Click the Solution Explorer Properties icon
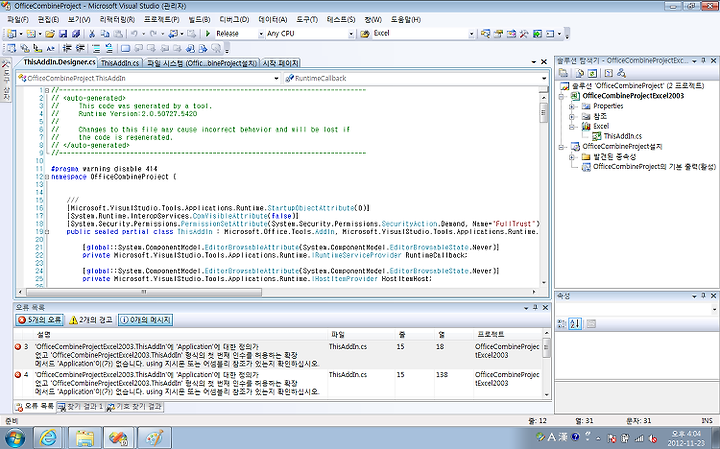This screenshot has width=720, height=449. pos(563,73)
